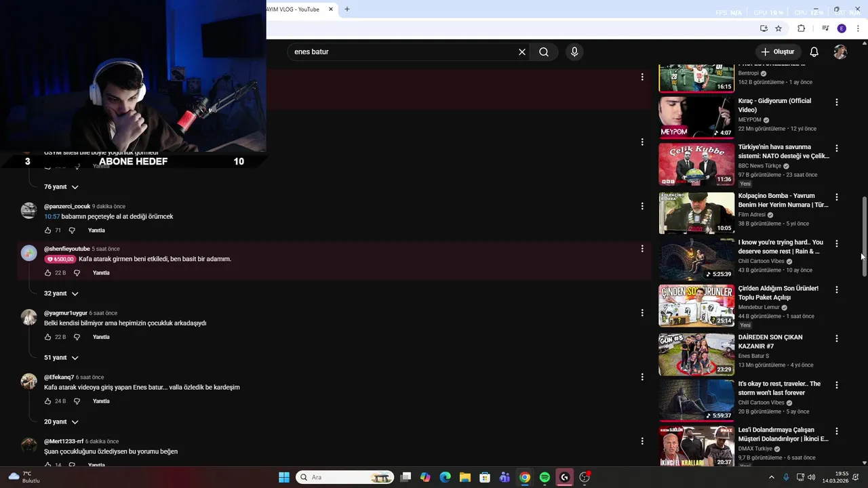The width and height of the screenshot is (868, 488).
Task: Open menu for Çin'den Aldığım Son Ürünler
Action: [x=836, y=289]
